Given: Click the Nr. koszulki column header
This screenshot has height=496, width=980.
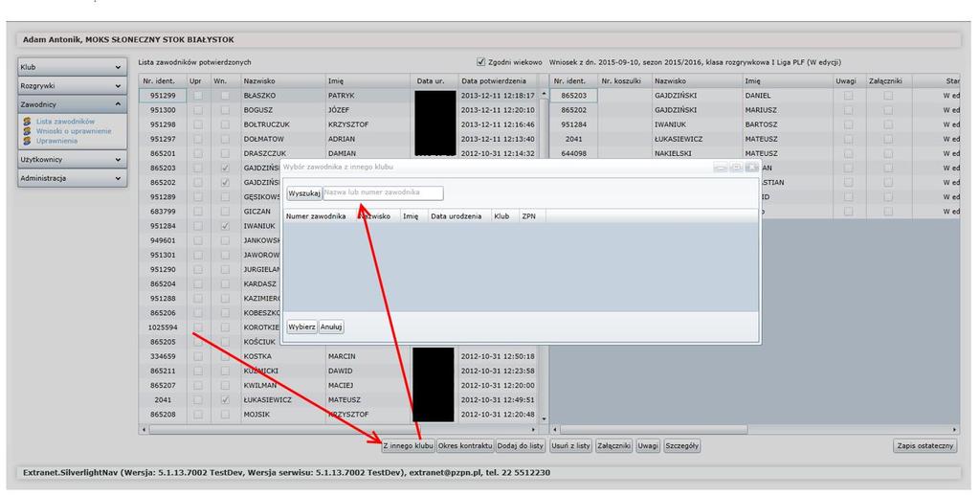Looking at the screenshot, I should [x=624, y=81].
